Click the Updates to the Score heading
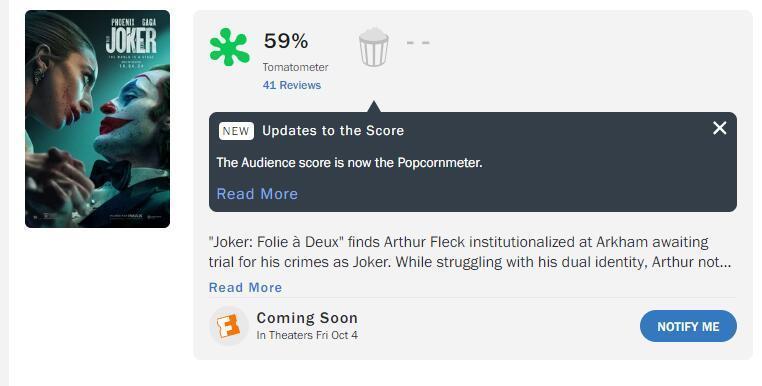 (x=333, y=131)
